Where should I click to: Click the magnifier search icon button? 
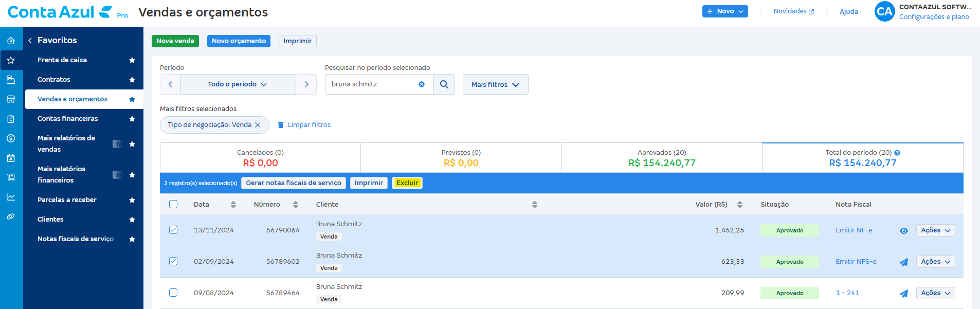click(444, 84)
